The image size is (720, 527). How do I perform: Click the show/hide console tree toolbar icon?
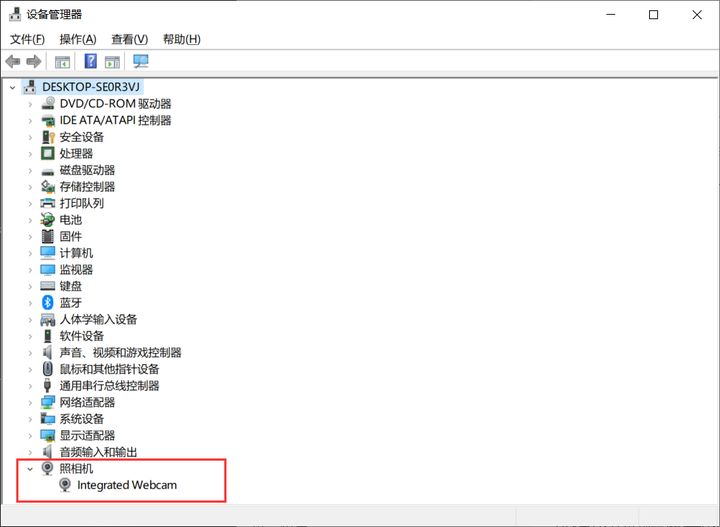tap(63, 62)
